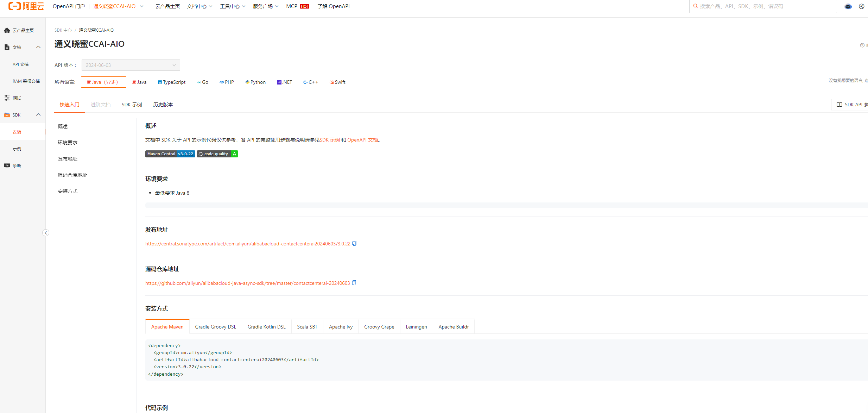
Task: Select the Gradle Kotlin DSL tab
Action: tap(266, 327)
